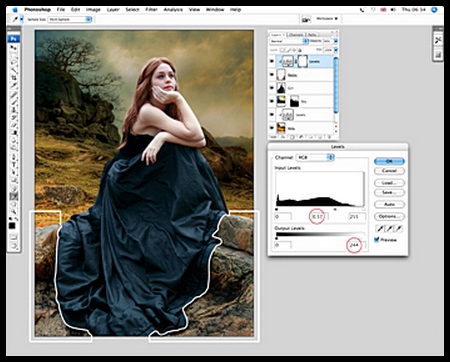Click the Load button in Levels
This screenshot has height=362, width=450.
[389, 183]
